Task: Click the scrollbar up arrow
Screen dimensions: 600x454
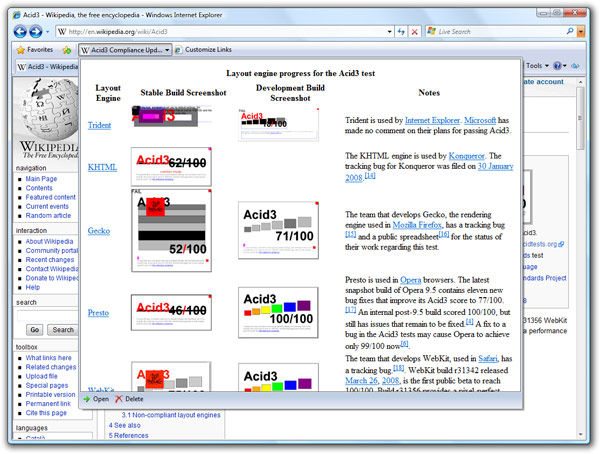Action: [580, 82]
